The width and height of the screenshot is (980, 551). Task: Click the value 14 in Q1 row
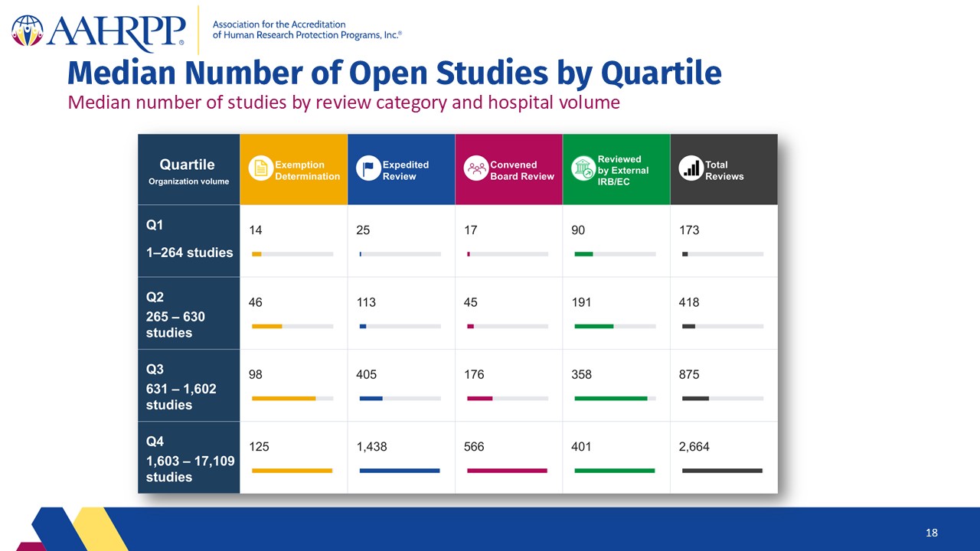pos(256,230)
